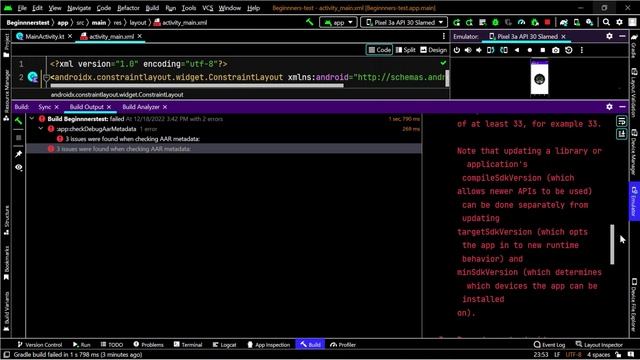640x360 pixels.
Task: Open IDE settings gear in main toolbar
Action: [620, 22]
